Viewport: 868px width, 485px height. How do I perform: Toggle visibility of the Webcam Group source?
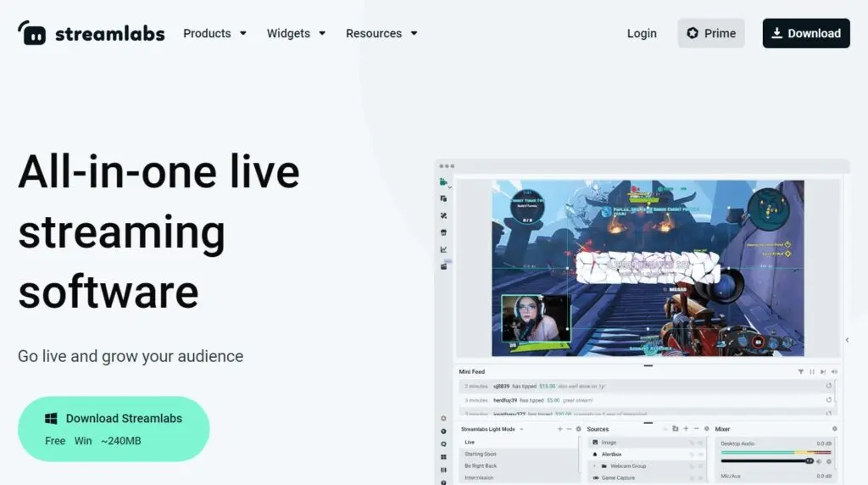[x=700, y=466]
